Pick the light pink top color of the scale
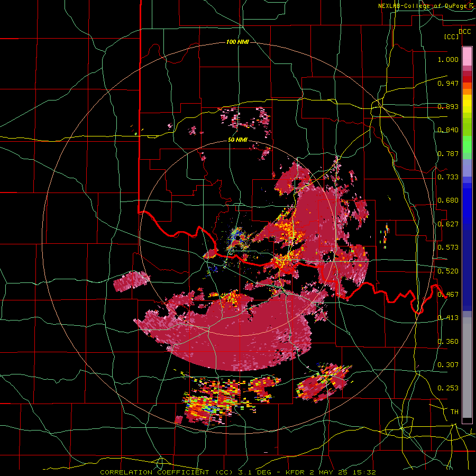The height and width of the screenshot is (476, 476). (467, 56)
